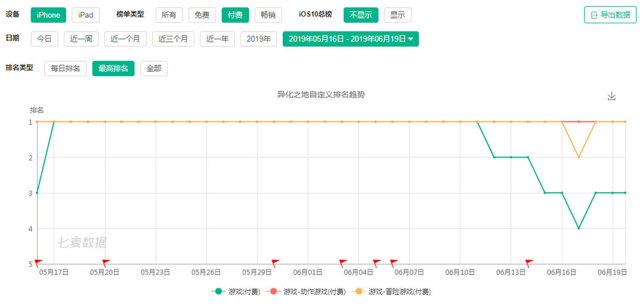Screen dimensions: 644x306
Task: Click red flag marker near 06月05日
Action: click(x=377, y=262)
